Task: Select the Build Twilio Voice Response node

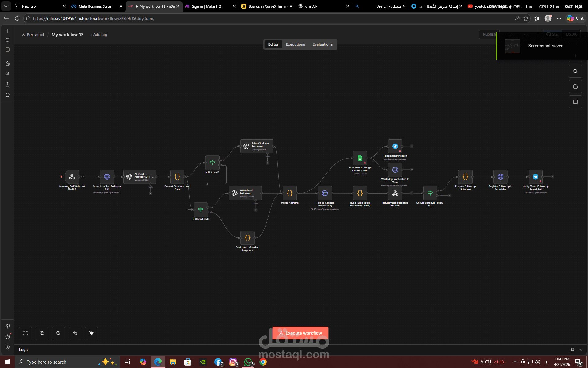Action: [360, 193]
